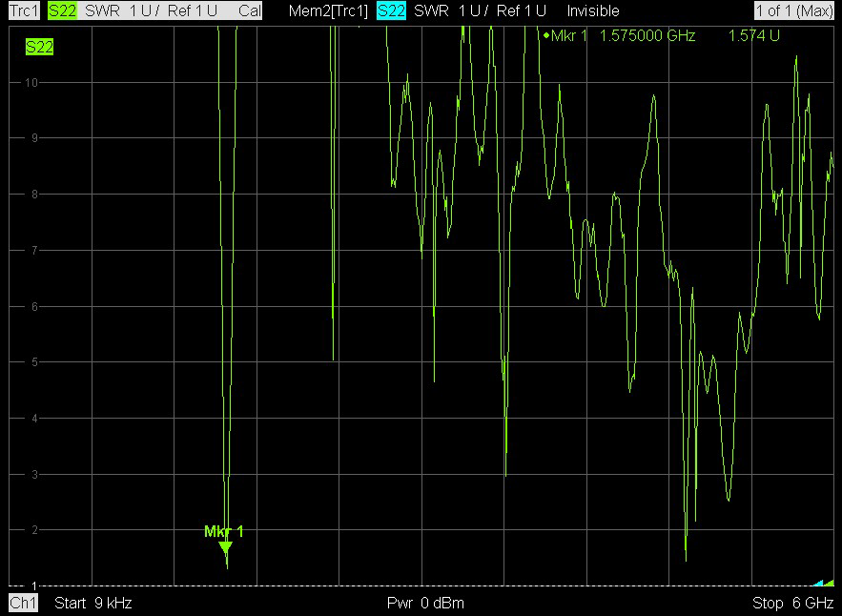Click the SWR format of Mem2 trace
The width and height of the screenshot is (842, 616).
(432, 11)
